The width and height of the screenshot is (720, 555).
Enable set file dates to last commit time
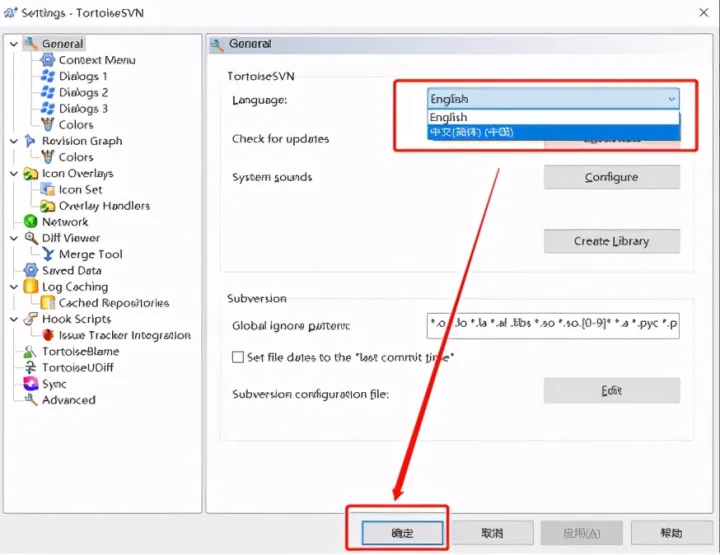pos(238,357)
